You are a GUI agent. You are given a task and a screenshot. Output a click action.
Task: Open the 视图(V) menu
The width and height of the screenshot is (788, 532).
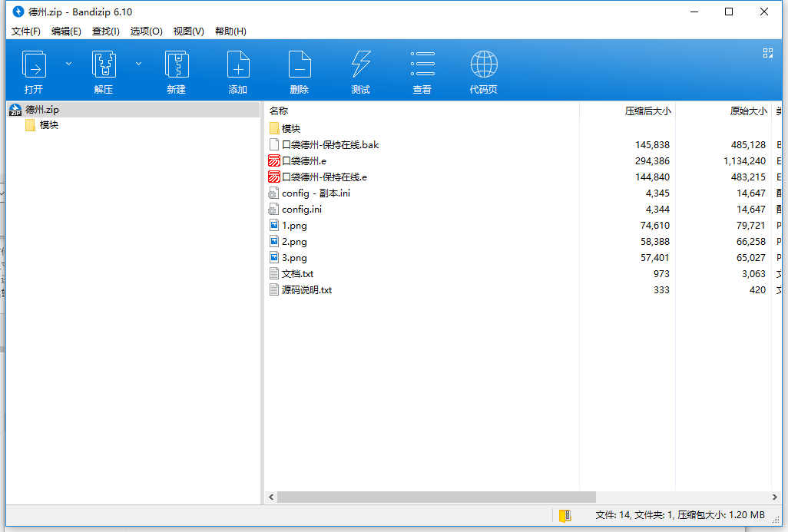click(188, 31)
